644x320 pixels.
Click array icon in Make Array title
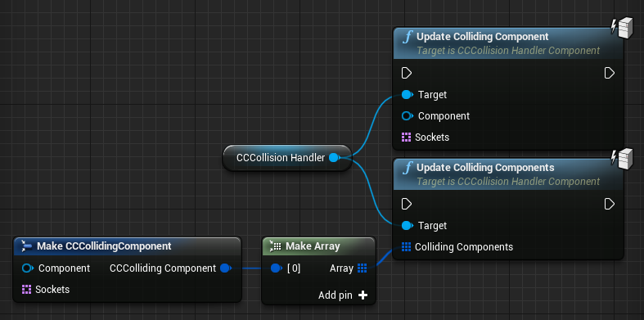click(275, 246)
